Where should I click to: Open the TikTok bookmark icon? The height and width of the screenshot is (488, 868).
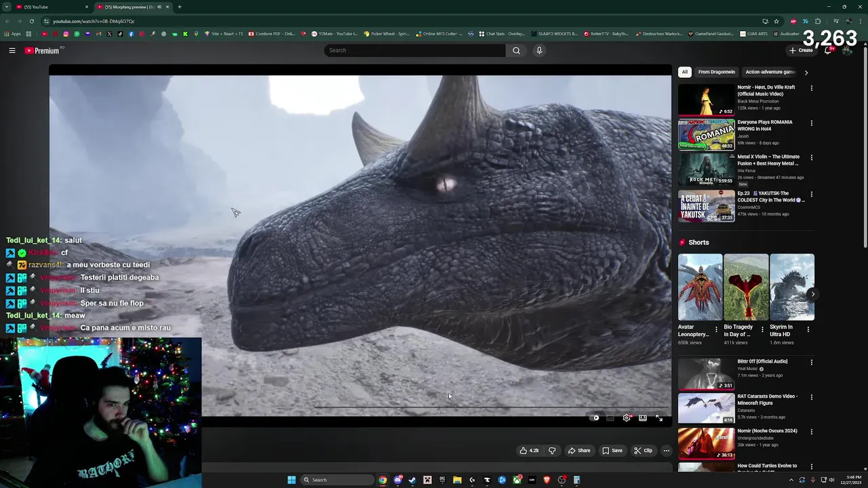pyautogui.click(x=120, y=34)
